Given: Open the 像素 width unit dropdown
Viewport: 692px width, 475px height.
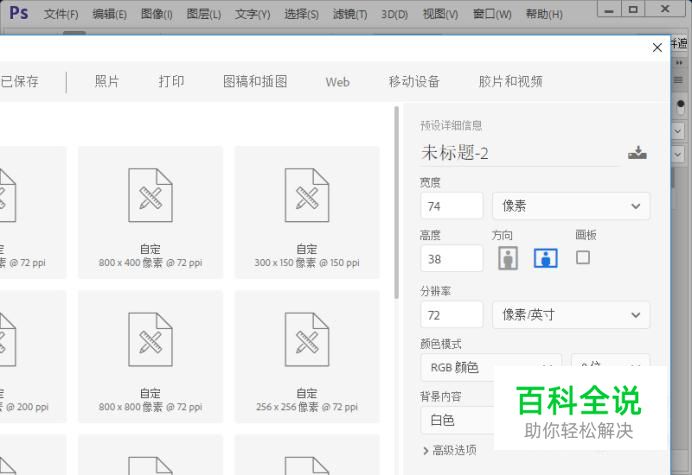Looking at the screenshot, I should [x=571, y=206].
